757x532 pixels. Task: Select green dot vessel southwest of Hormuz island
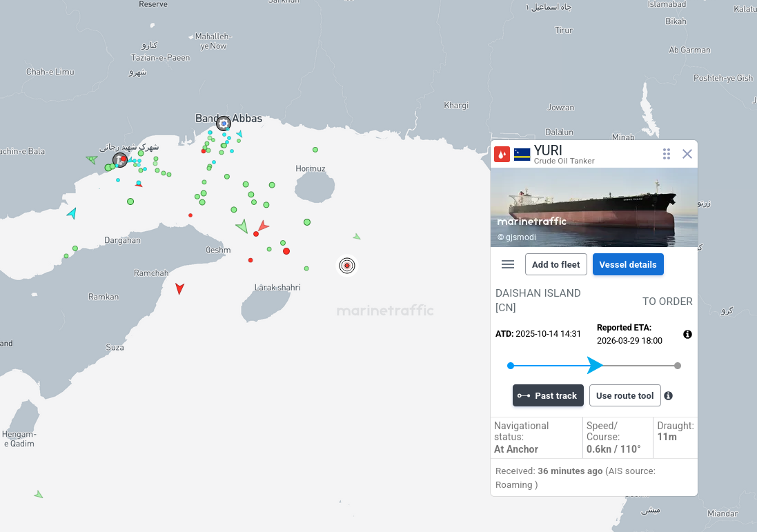pos(307,222)
